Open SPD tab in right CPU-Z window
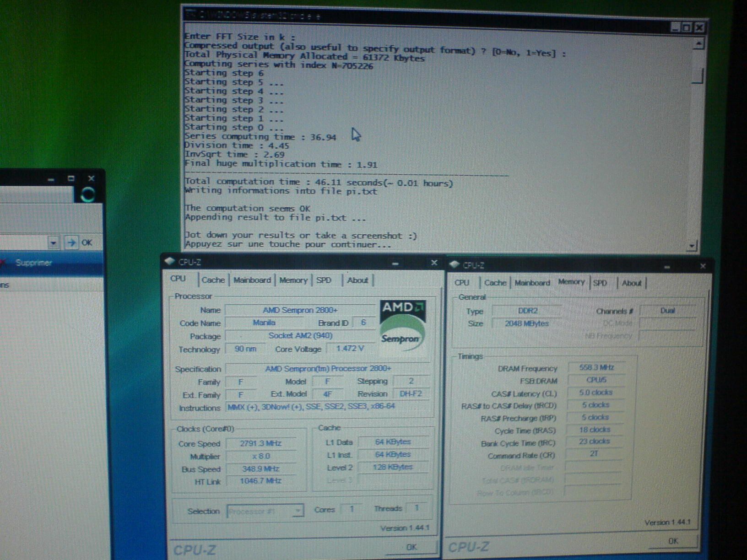Image resolution: width=747 pixels, height=560 pixels. pos(600,283)
